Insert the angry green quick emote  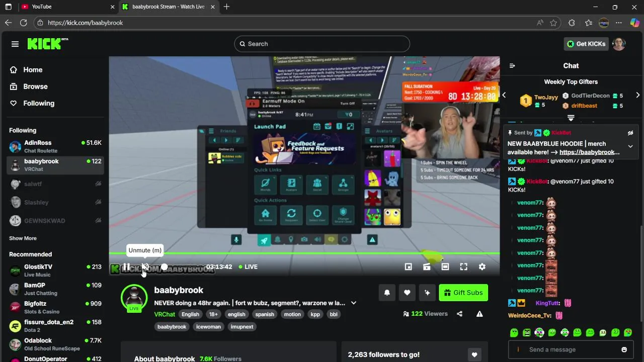pyautogui.click(x=526, y=332)
